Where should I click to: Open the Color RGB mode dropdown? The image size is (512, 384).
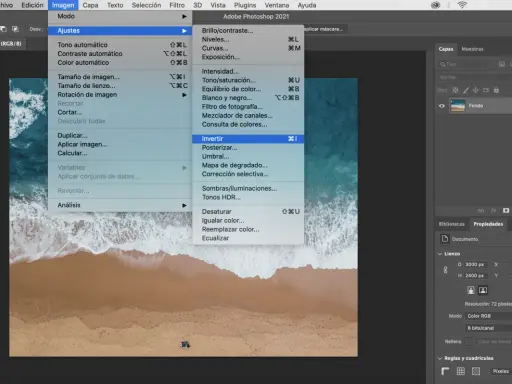coord(488,316)
